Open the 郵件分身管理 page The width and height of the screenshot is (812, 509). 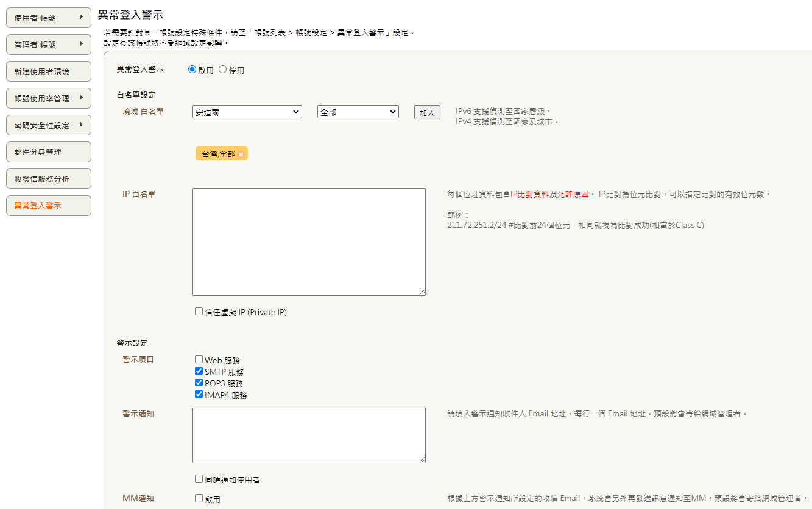tap(48, 151)
